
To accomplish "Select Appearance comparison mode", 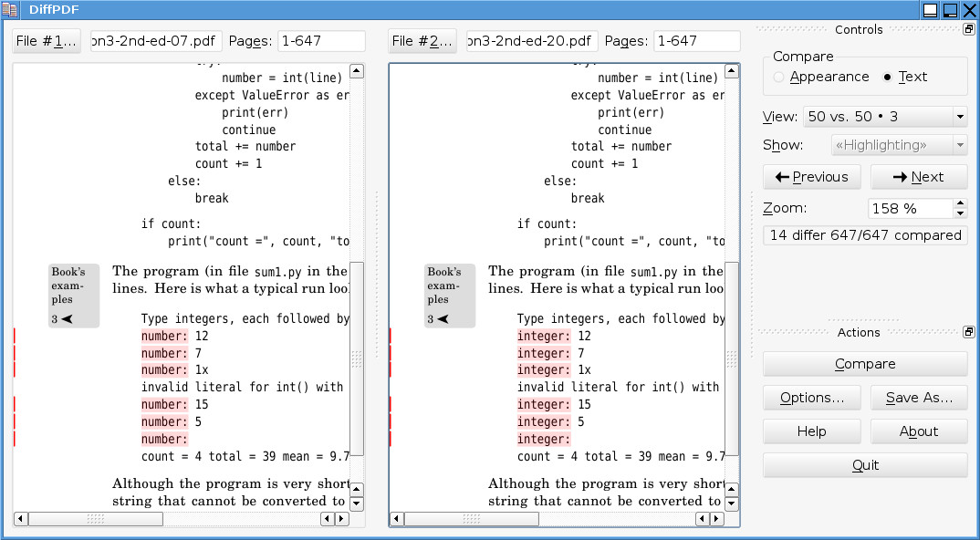I will [x=820, y=77].
